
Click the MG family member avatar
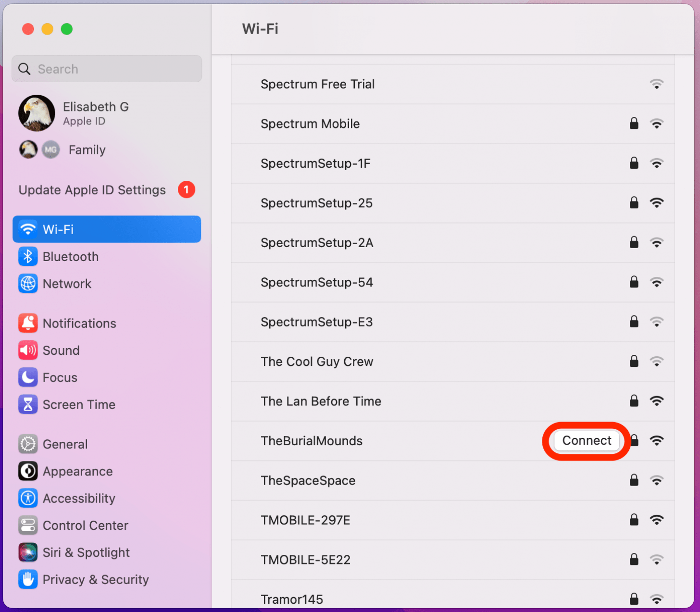[x=51, y=150]
